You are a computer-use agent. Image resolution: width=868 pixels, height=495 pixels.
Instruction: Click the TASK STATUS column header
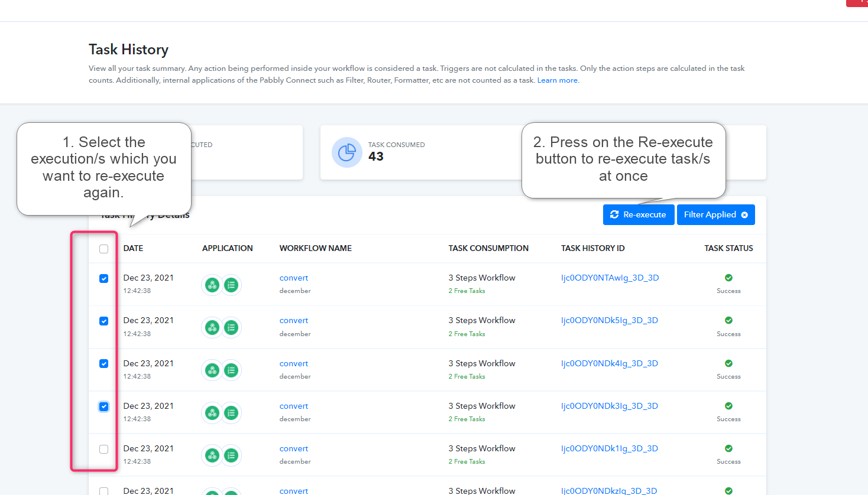(728, 248)
